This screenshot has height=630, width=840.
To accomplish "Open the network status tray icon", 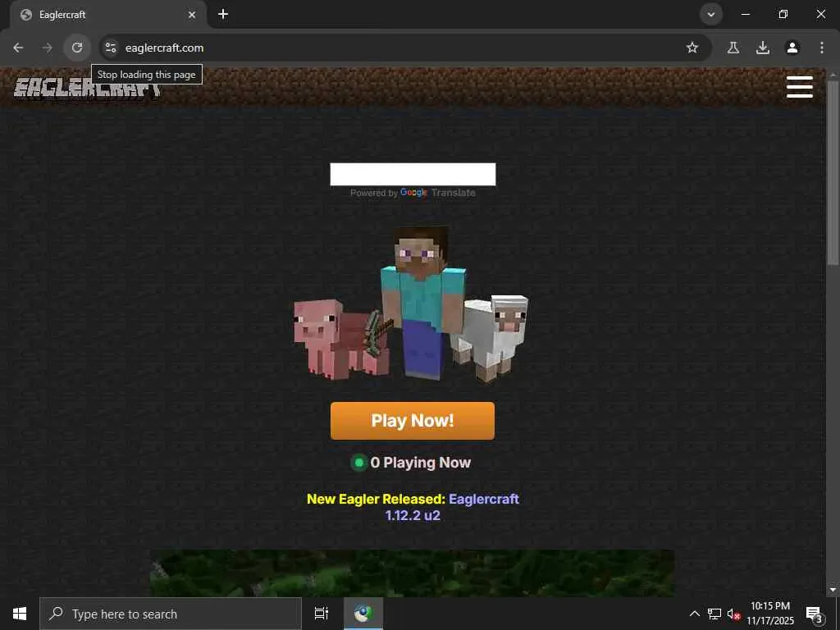I will 714,614.
